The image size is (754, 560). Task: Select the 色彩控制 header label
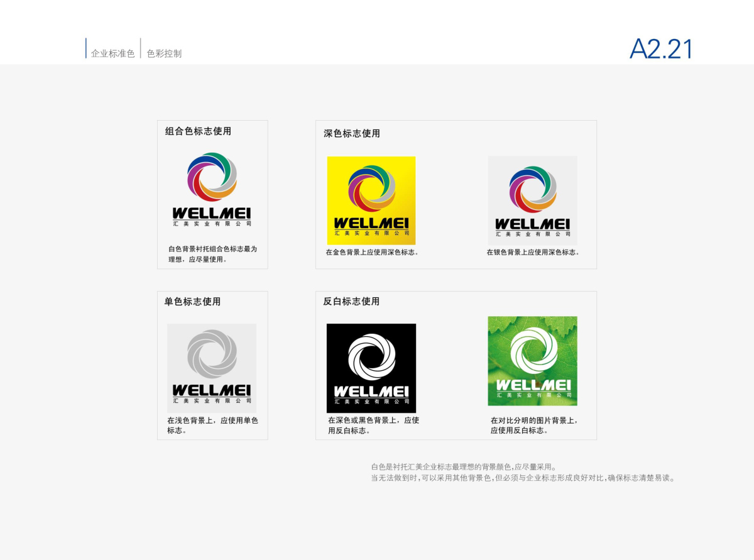[x=164, y=54]
